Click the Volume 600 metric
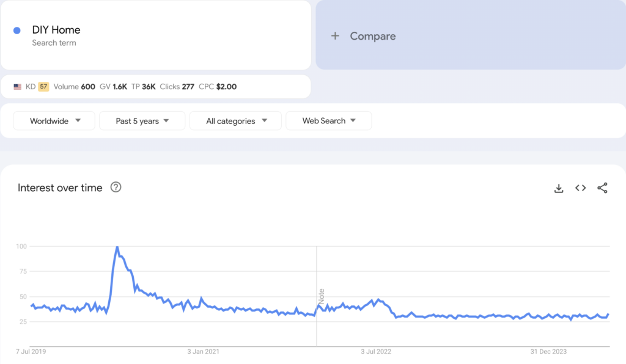This screenshot has height=364, width=626. [x=74, y=87]
